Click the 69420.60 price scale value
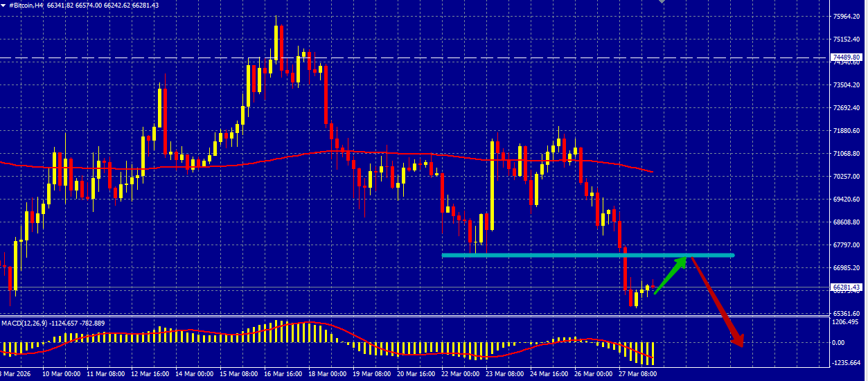 click(x=847, y=200)
